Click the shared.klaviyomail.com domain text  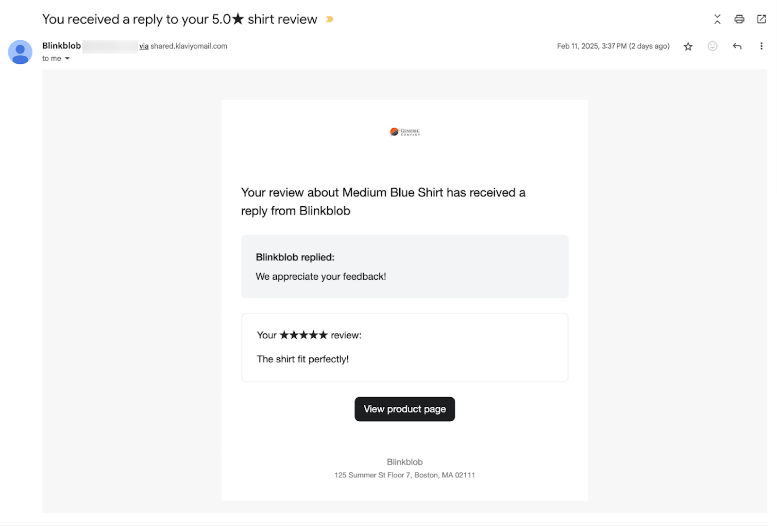pyautogui.click(x=188, y=46)
